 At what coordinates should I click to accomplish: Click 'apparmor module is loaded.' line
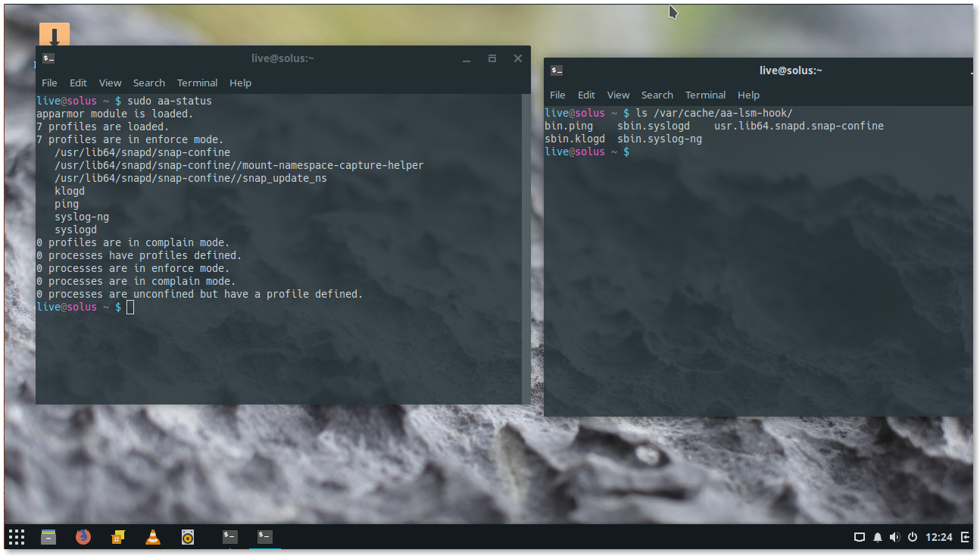[115, 114]
